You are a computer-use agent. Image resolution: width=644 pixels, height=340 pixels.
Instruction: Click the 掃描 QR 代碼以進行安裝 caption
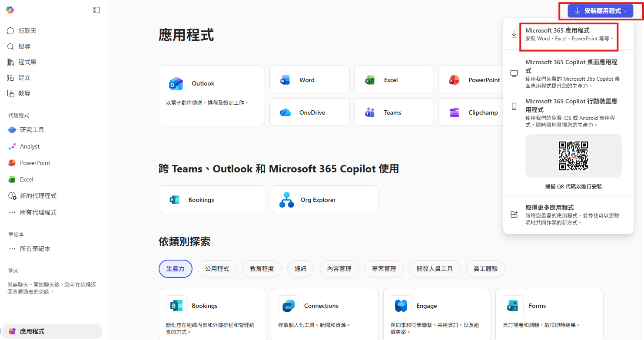pyautogui.click(x=574, y=187)
